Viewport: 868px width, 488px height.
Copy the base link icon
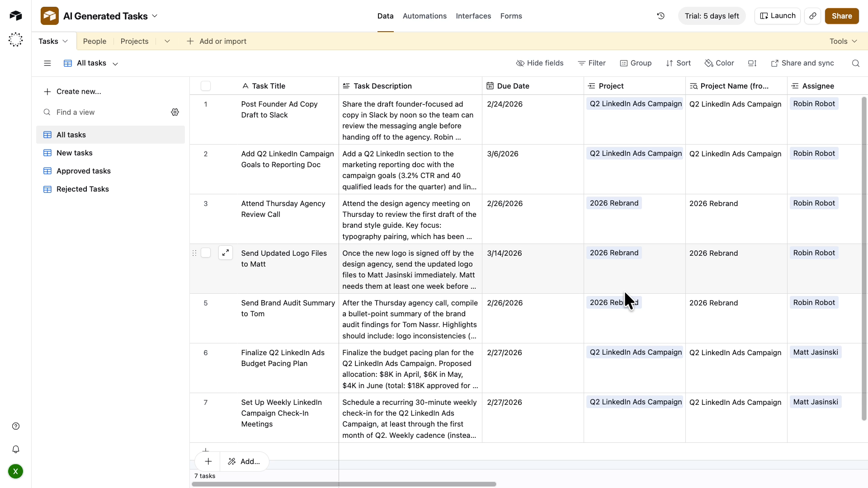tap(812, 16)
